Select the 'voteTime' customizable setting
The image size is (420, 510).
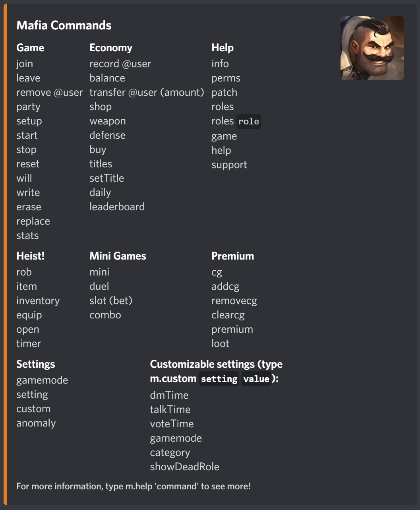click(x=172, y=424)
